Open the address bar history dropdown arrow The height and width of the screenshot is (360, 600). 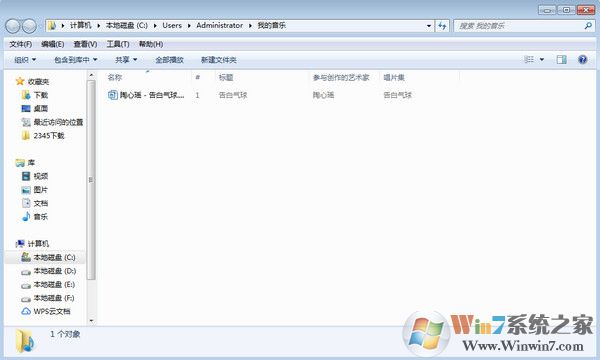429,26
